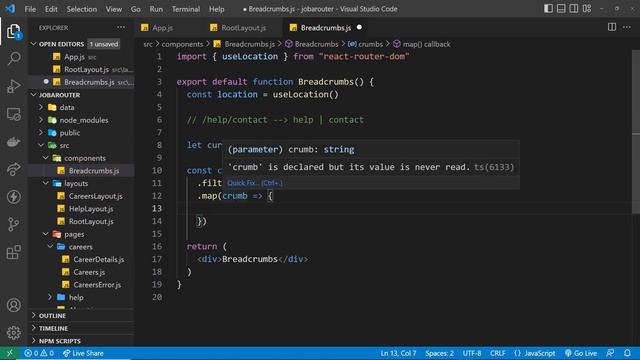This screenshot has width=640, height=360.
Task: Open the Search view in activity bar
Action: [x=13, y=58]
